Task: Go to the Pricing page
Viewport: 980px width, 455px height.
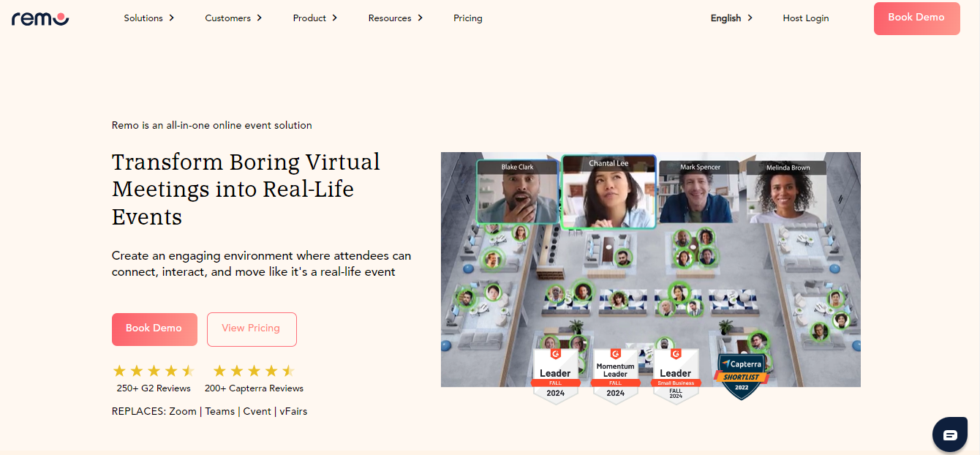Action: 468,18
